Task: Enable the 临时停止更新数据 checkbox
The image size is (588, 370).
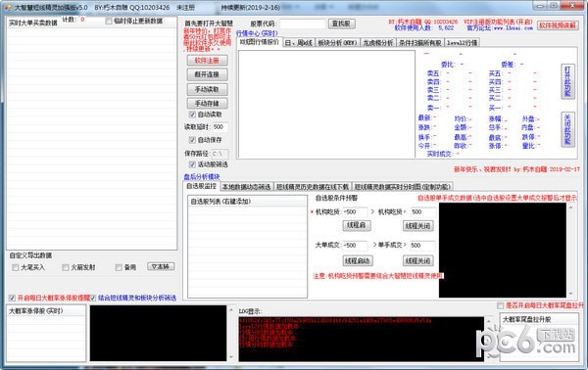Action: [x=109, y=21]
